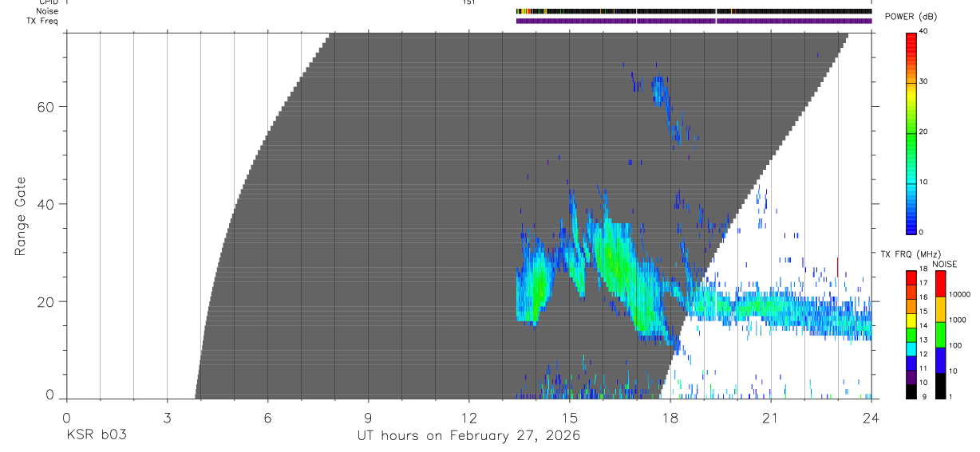Click the noise scale "100" label
The height and width of the screenshot is (452, 980).
(x=954, y=345)
